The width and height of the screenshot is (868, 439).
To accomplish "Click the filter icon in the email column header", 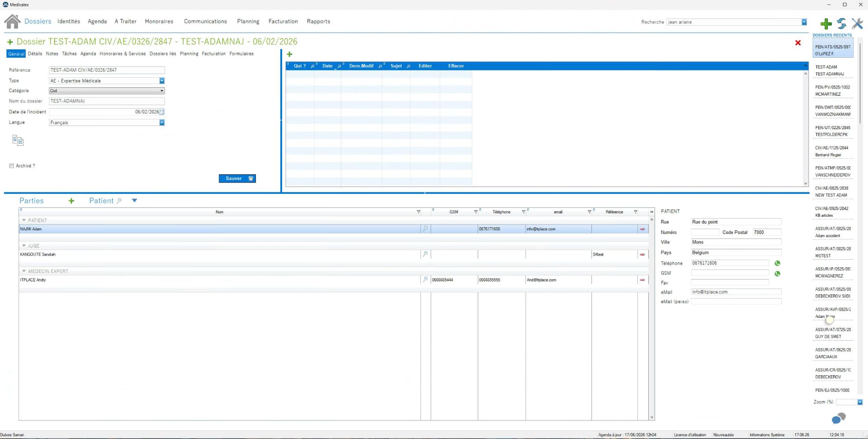I will coord(590,212).
